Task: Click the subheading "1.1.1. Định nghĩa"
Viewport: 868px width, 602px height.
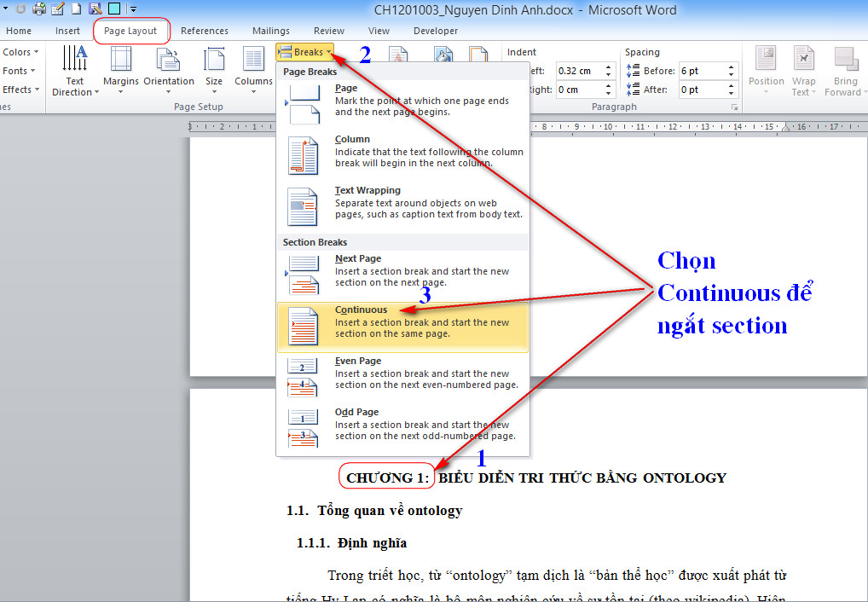Action: pos(351,543)
